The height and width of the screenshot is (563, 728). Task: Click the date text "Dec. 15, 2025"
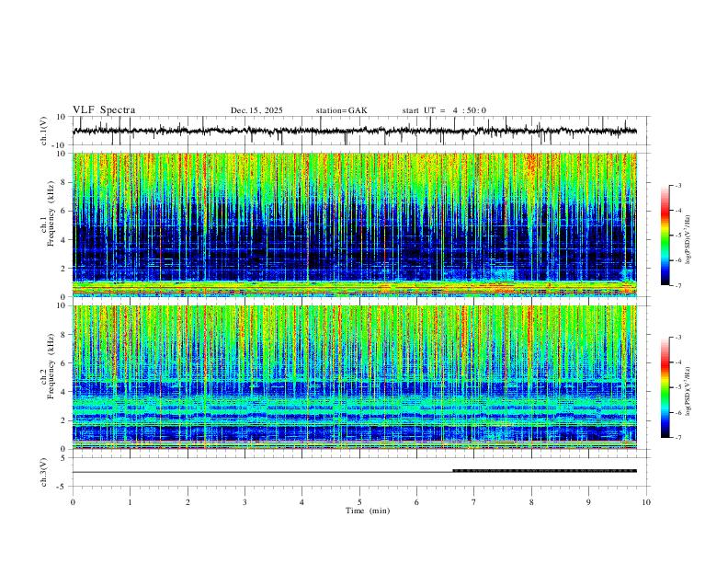coord(256,110)
